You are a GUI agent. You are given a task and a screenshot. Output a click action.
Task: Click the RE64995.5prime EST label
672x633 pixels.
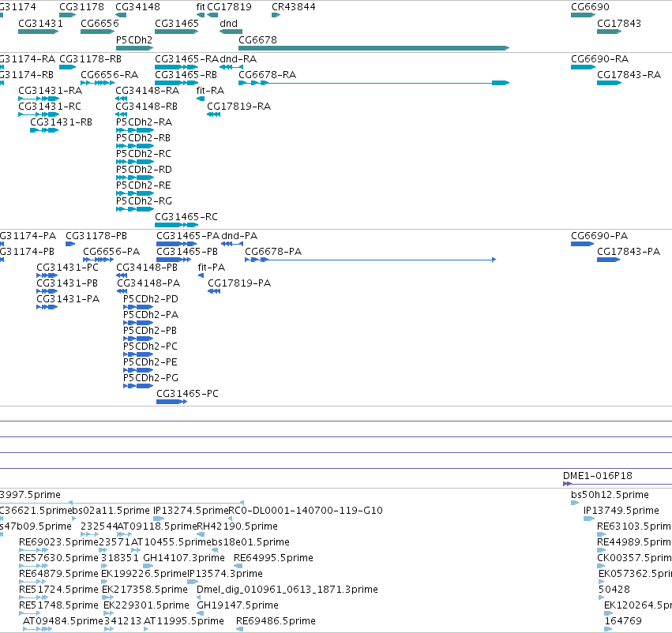pyautogui.click(x=273, y=559)
